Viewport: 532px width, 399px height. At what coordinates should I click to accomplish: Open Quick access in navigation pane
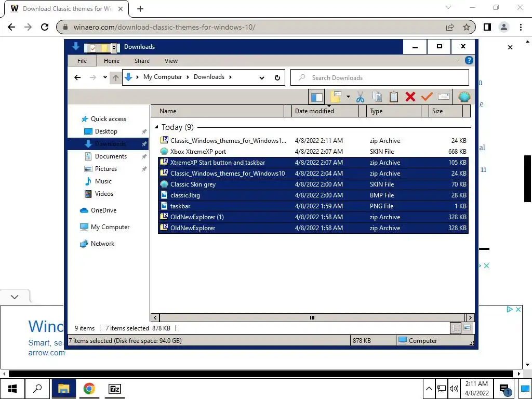tap(108, 119)
